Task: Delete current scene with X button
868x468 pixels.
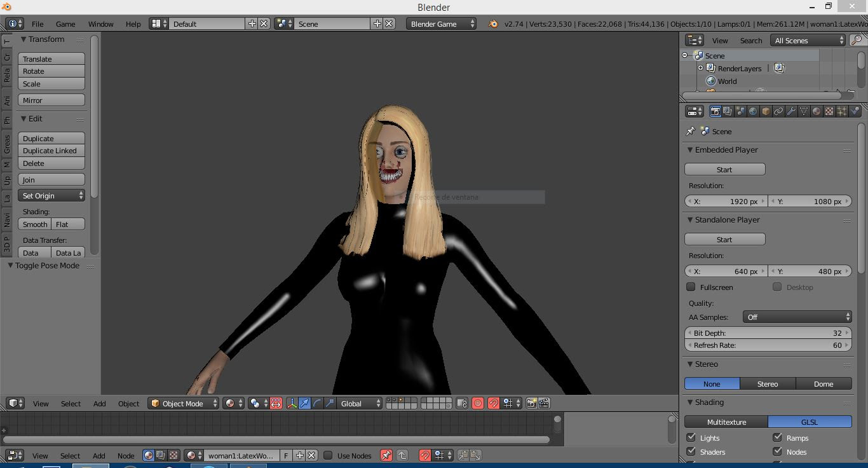Action: click(x=389, y=24)
